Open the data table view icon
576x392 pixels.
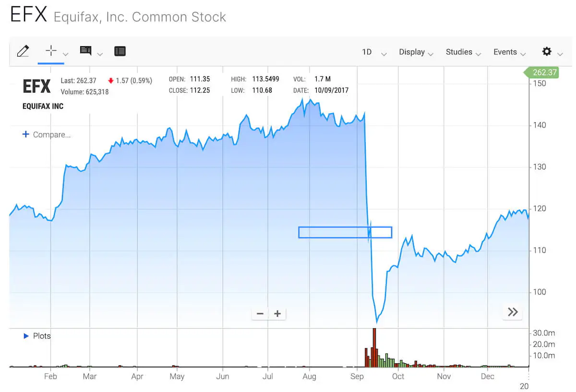tap(120, 51)
